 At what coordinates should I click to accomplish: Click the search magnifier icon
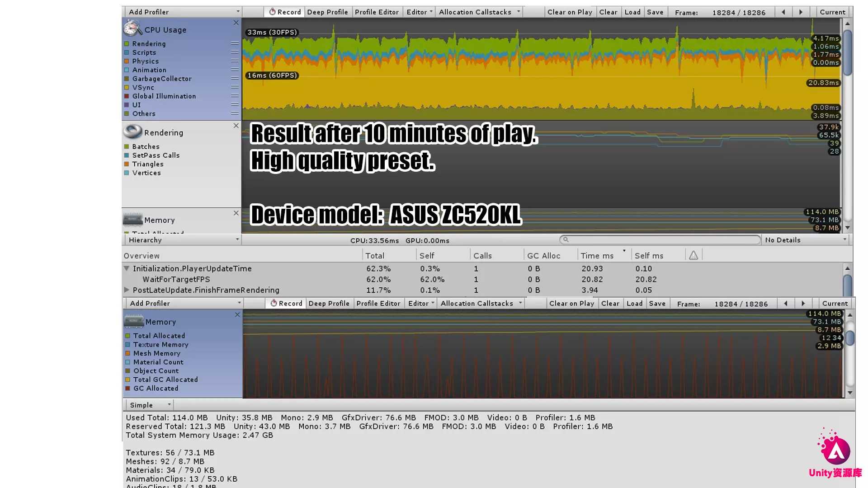click(566, 239)
